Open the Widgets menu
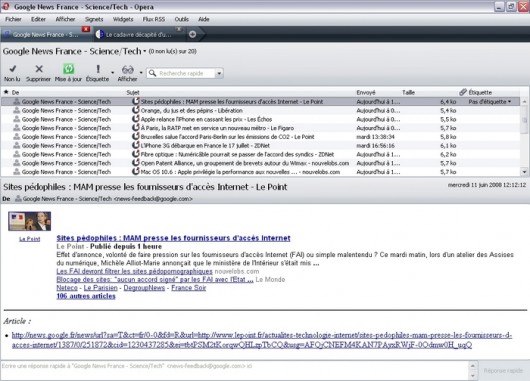 [123, 19]
